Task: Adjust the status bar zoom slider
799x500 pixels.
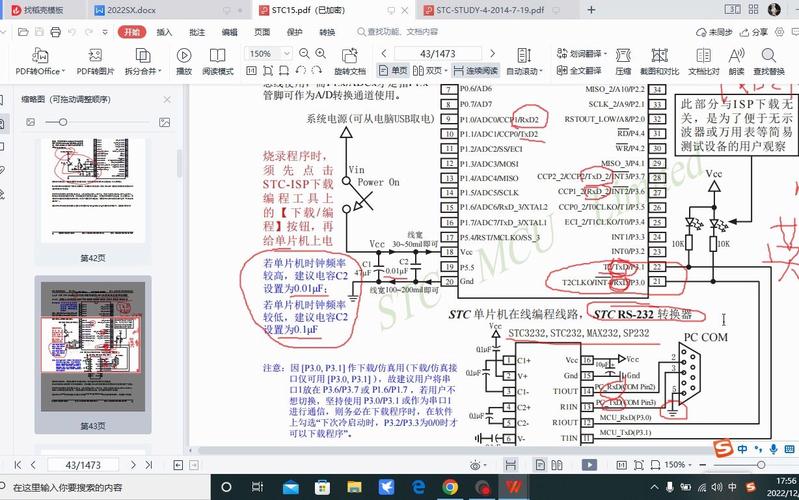Action: point(761,465)
